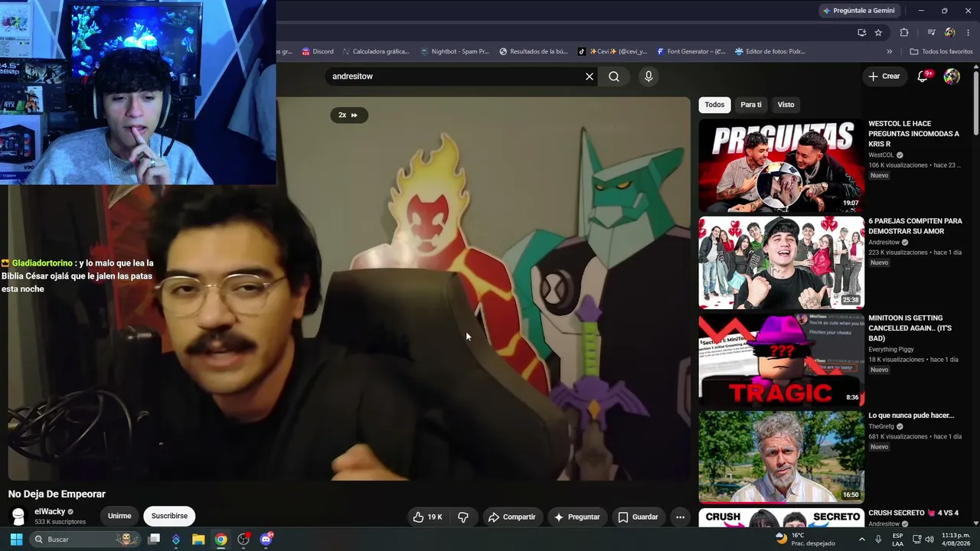This screenshot has height=551, width=980.
Task: Click the magnifying glass search button
Action: [x=614, y=77]
